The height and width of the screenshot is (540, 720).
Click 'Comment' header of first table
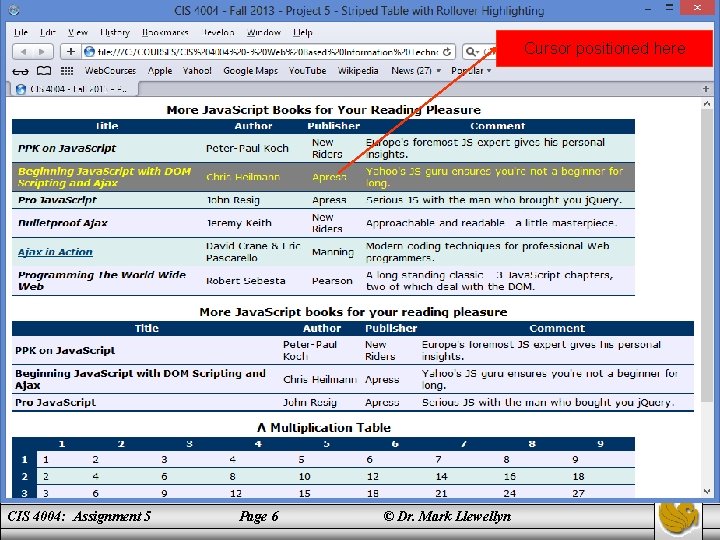(498, 126)
